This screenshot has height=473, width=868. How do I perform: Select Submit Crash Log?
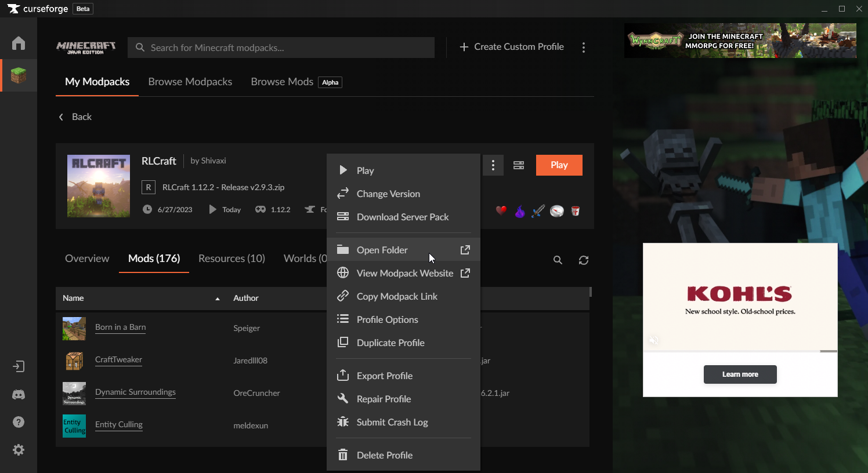tap(403, 422)
